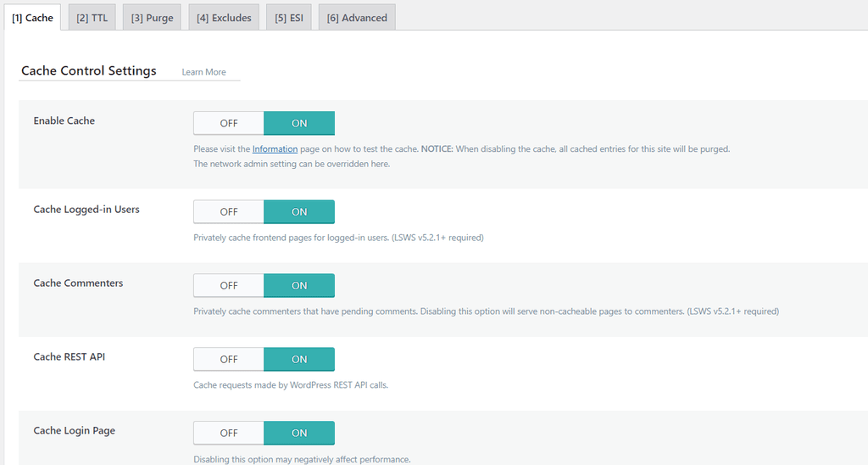Screen dimensions: 868x465
Task: Switch Cache Commenters to ON
Action: click(299, 286)
